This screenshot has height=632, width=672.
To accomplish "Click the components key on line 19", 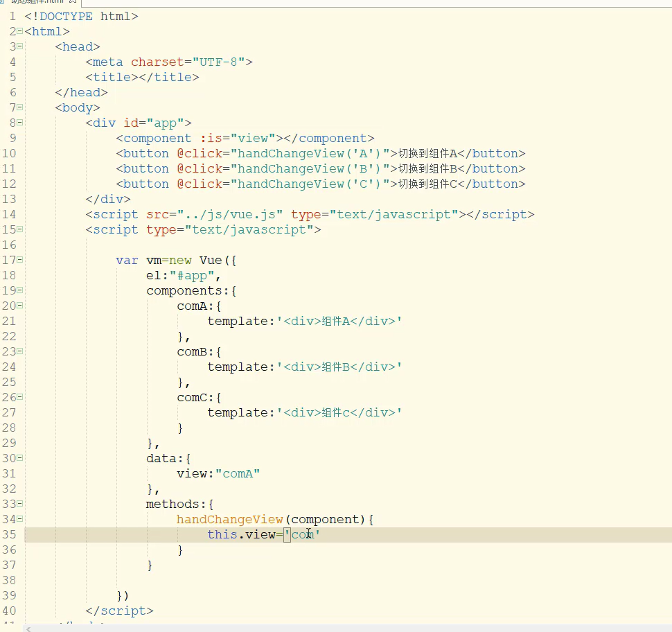I will point(184,290).
